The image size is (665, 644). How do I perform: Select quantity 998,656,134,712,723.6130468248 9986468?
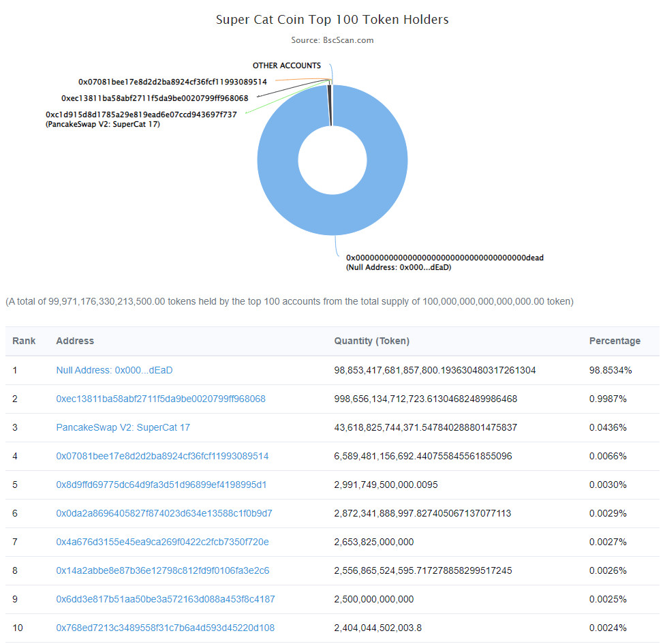click(x=425, y=399)
